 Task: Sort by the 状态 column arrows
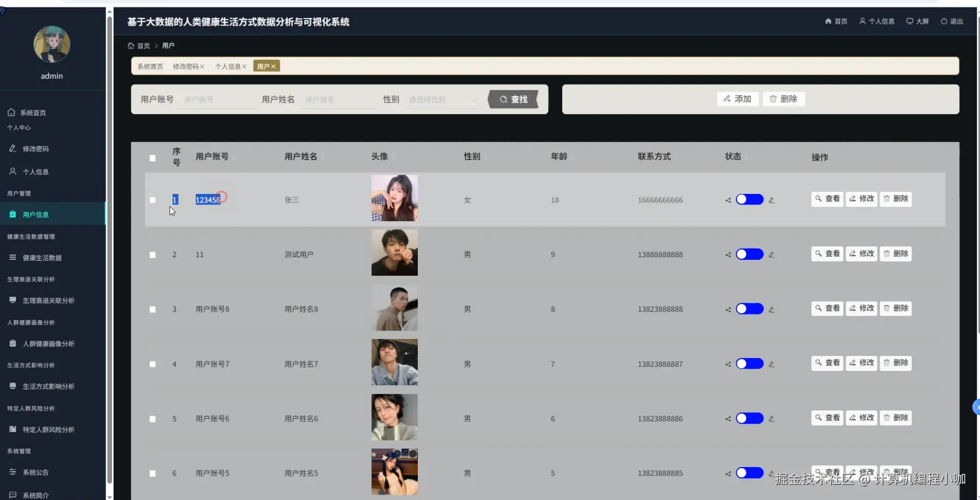click(x=746, y=157)
